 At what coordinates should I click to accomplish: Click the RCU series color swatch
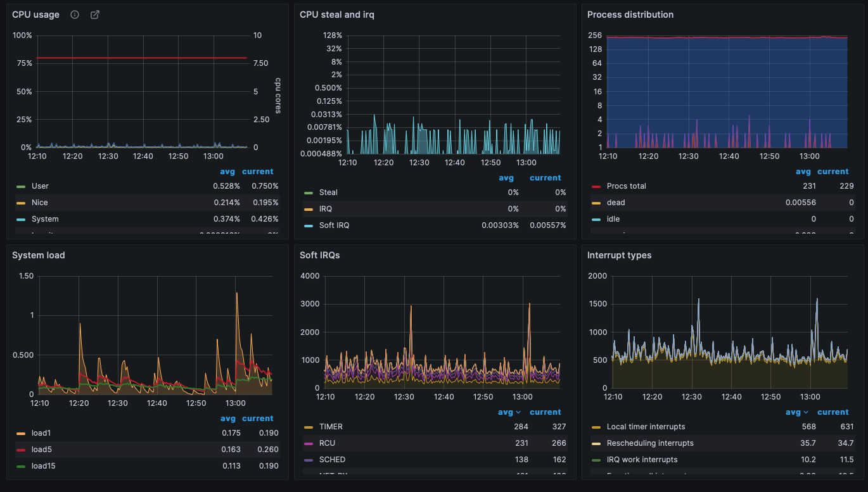pyautogui.click(x=309, y=443)
